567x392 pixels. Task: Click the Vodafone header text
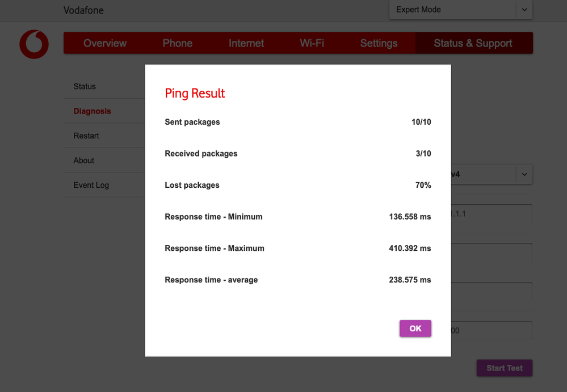[x=83, y=10]
